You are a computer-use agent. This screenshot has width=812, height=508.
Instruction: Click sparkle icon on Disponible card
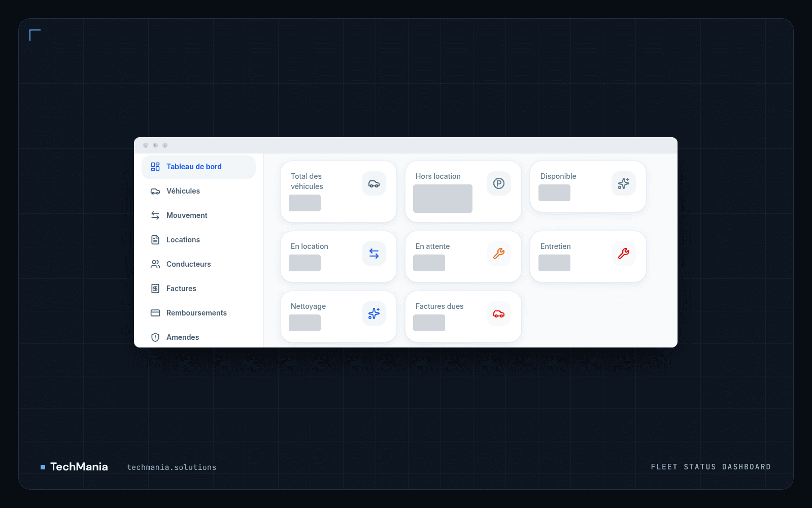point(624,183)
